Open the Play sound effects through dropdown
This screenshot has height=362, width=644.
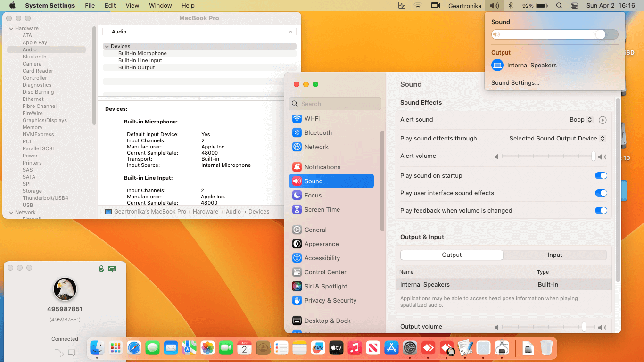click(557, 139)
